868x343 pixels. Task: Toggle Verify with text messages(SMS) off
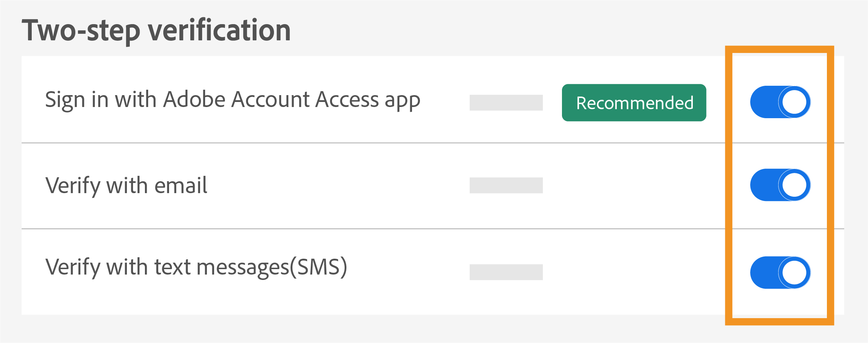pos(780,272)
